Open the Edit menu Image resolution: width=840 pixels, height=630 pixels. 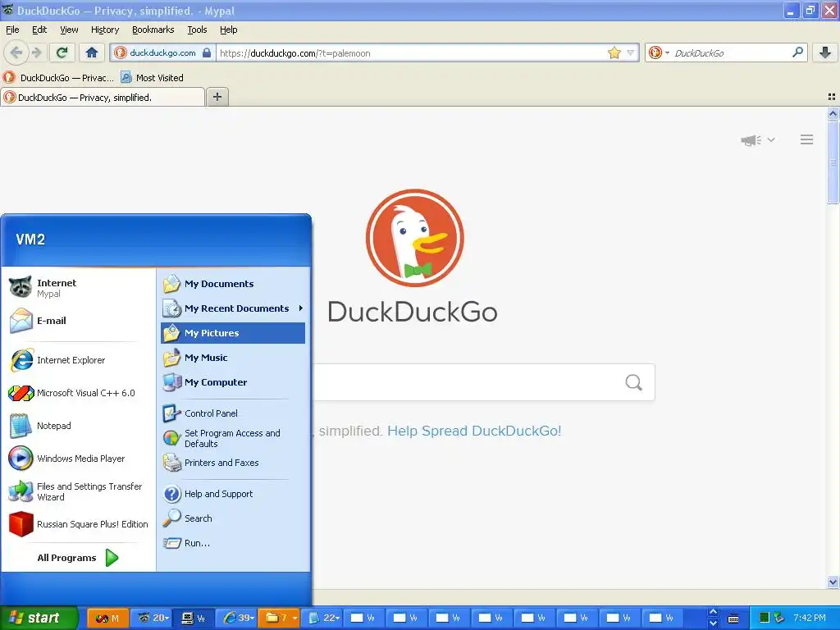39,30
